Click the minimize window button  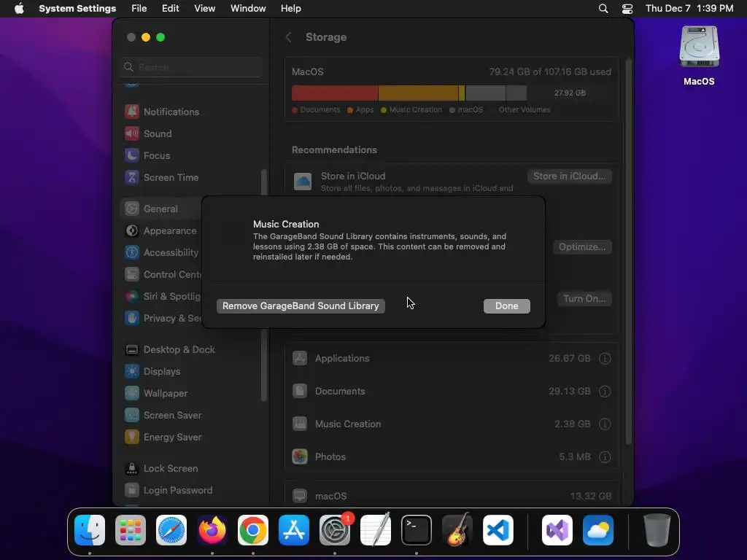[x=146, y=37]
